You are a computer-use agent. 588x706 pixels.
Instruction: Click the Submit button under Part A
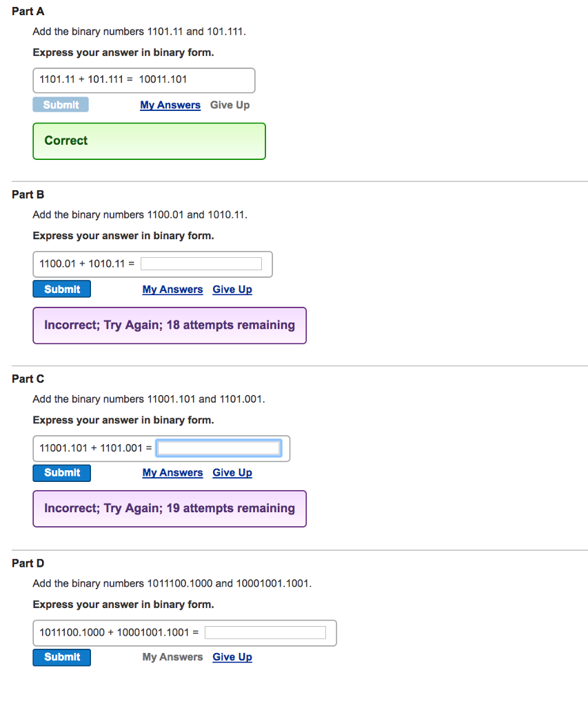tap(61, 104)
